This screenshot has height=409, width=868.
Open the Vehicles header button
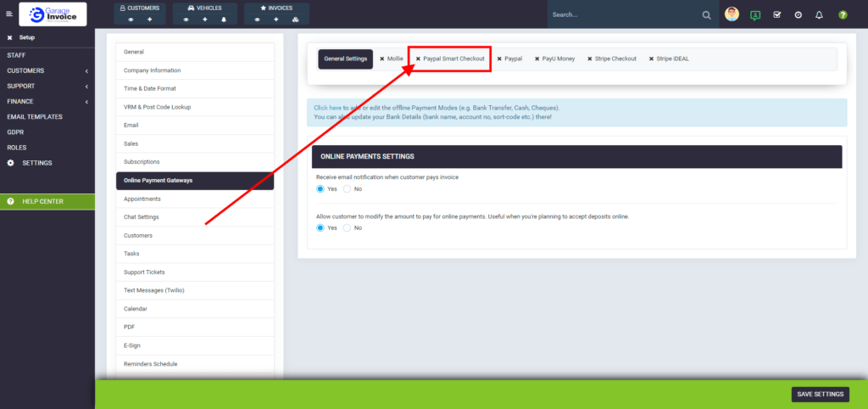tap(205, 8)
